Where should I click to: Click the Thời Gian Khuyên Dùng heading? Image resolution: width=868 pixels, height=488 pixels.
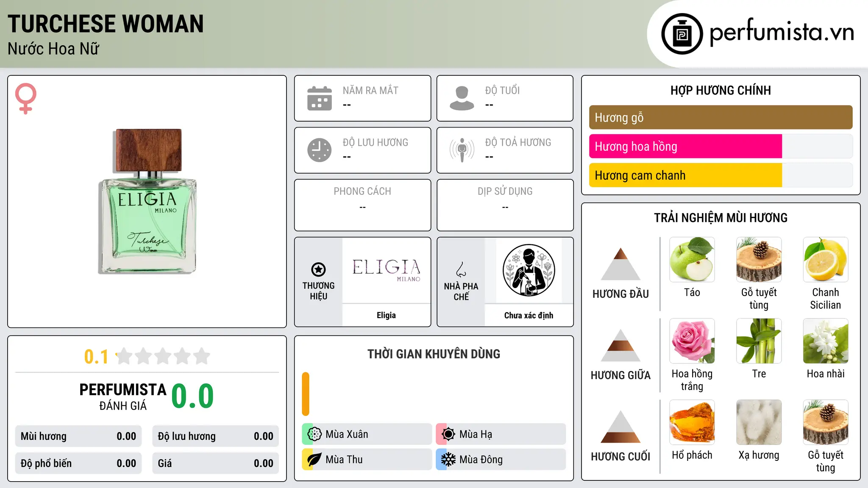pyautogui.click(x=434, y=354)
